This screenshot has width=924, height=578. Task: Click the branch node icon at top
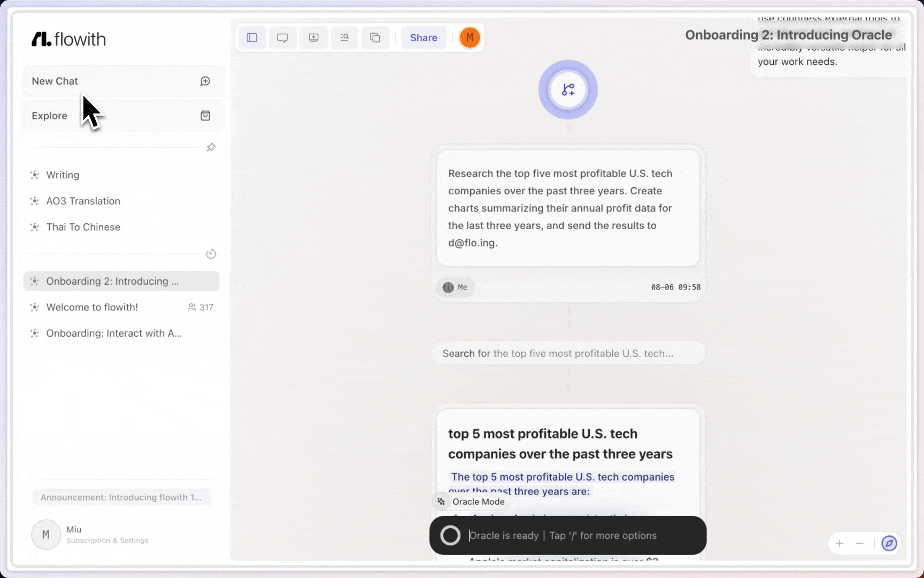(x=568, y=89)
